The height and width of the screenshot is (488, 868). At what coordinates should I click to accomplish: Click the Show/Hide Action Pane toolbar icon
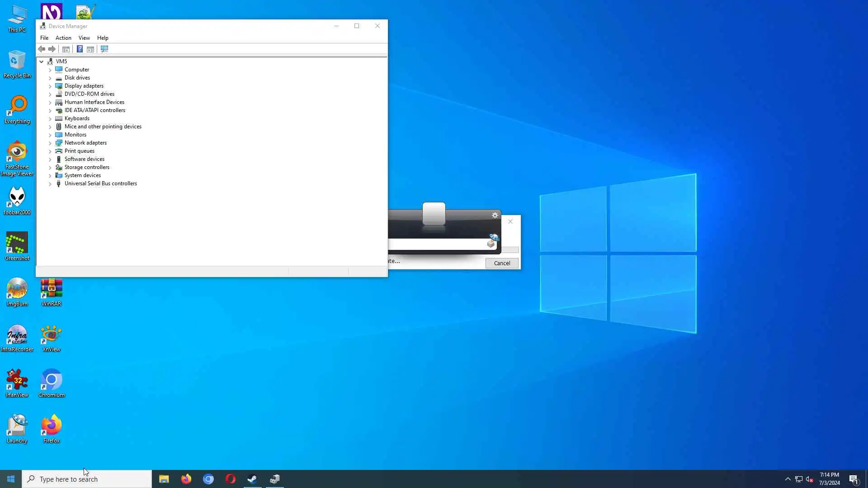coord(90,49)
